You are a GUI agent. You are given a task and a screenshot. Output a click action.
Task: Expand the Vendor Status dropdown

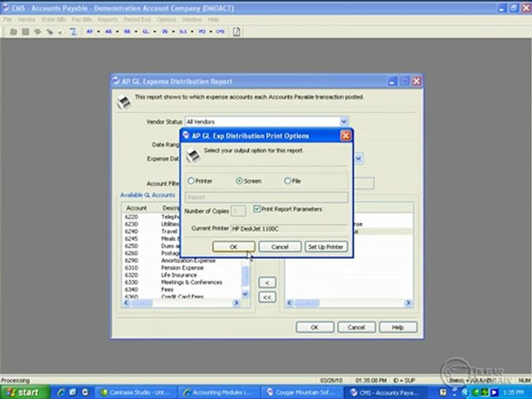coord(344,121)
